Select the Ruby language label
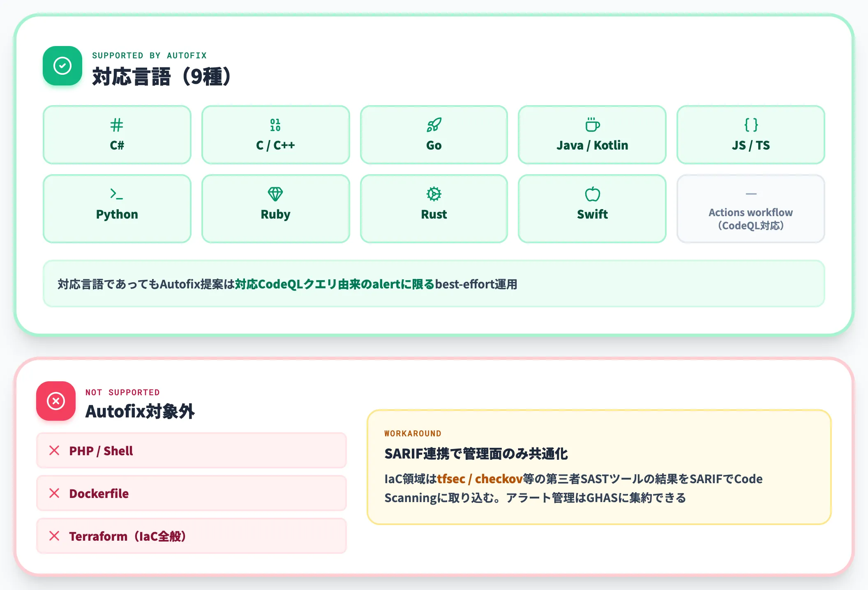The height and width of the screenshot is (590, 868). click(275, 214)
